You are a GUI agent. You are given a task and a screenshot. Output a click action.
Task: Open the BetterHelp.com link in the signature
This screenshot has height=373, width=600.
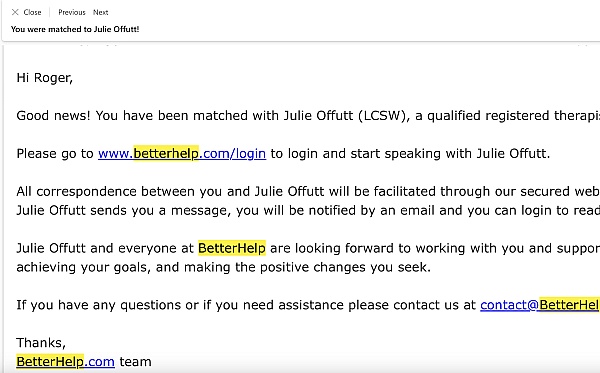65,362
